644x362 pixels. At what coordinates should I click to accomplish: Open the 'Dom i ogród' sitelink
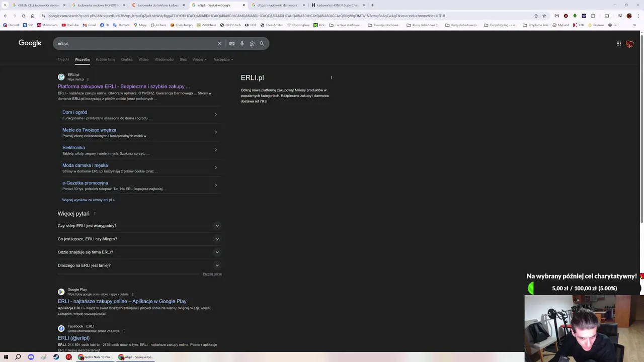(74, 112)
